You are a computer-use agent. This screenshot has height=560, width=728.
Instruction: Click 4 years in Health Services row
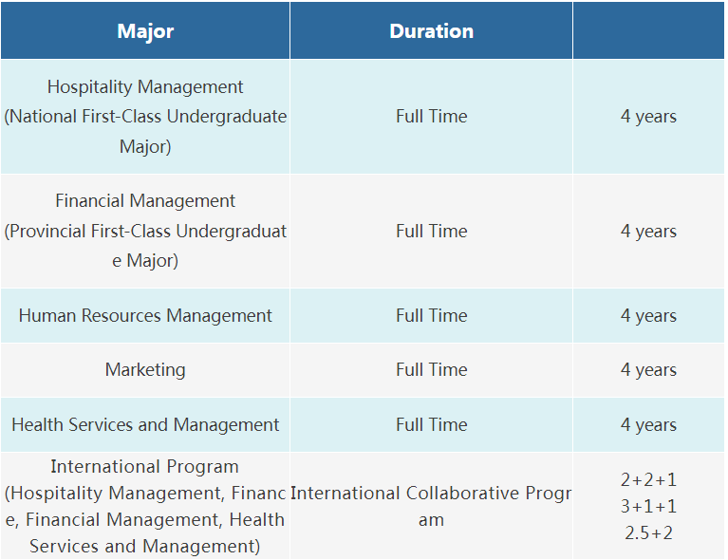click(x=648, y=425)
